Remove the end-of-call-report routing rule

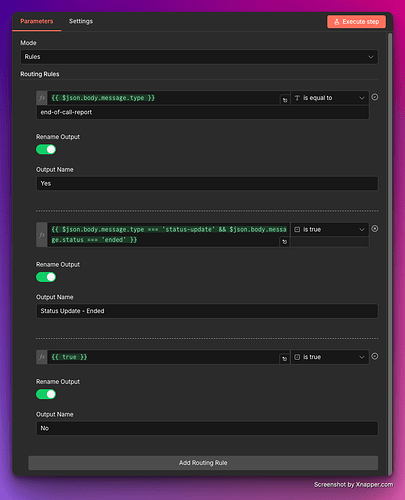375,97
